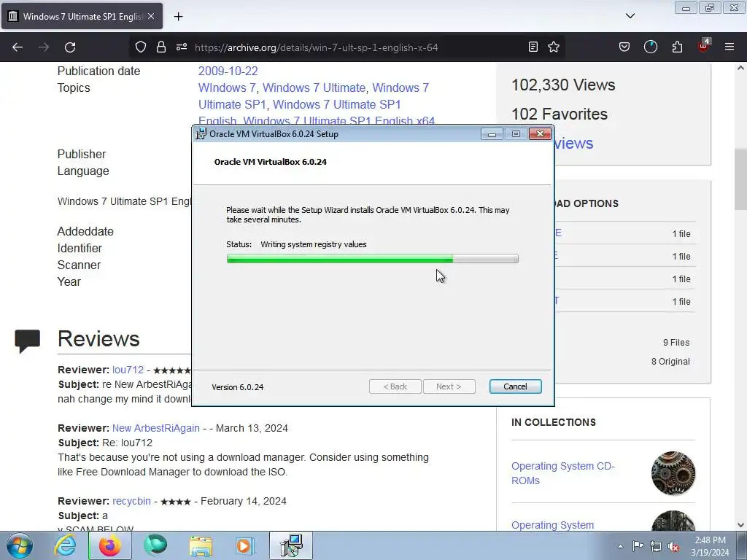Click the Writing system registry values status
Viewport: 747px width, 560px height.
point(314,244)
